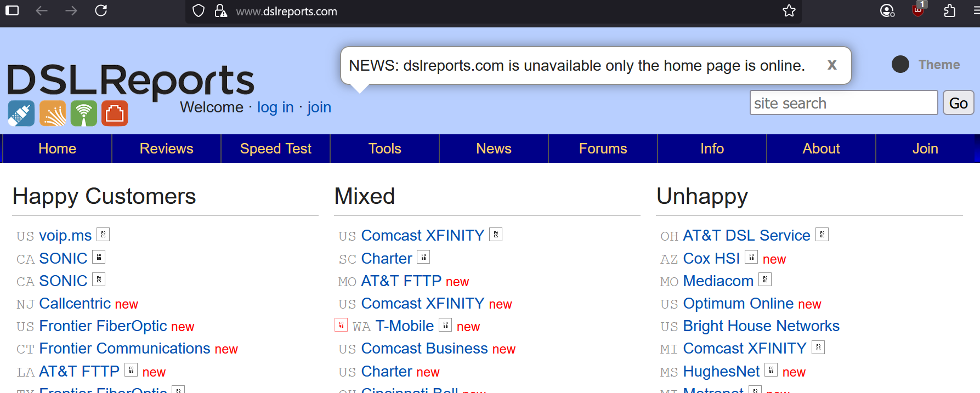Click the join link beside Welcome
Viewport: 980px width, 393px height.
(319, 107)
